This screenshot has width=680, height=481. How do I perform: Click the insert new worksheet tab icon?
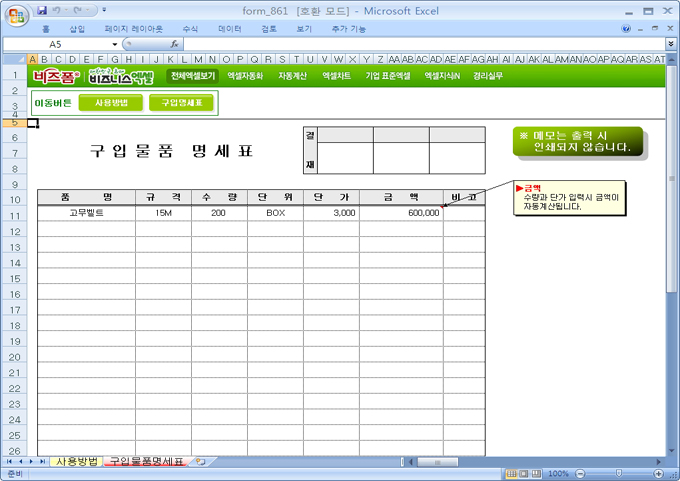201,462
